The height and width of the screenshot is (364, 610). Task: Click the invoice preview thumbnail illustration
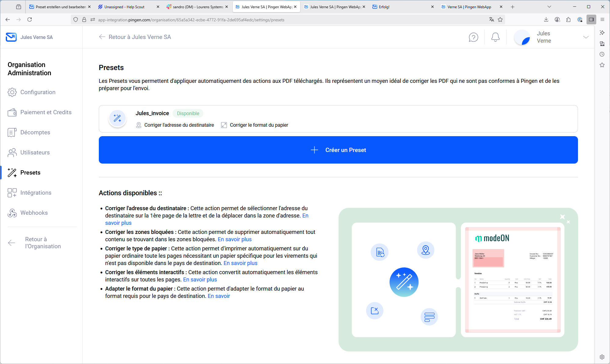[512, 280]
